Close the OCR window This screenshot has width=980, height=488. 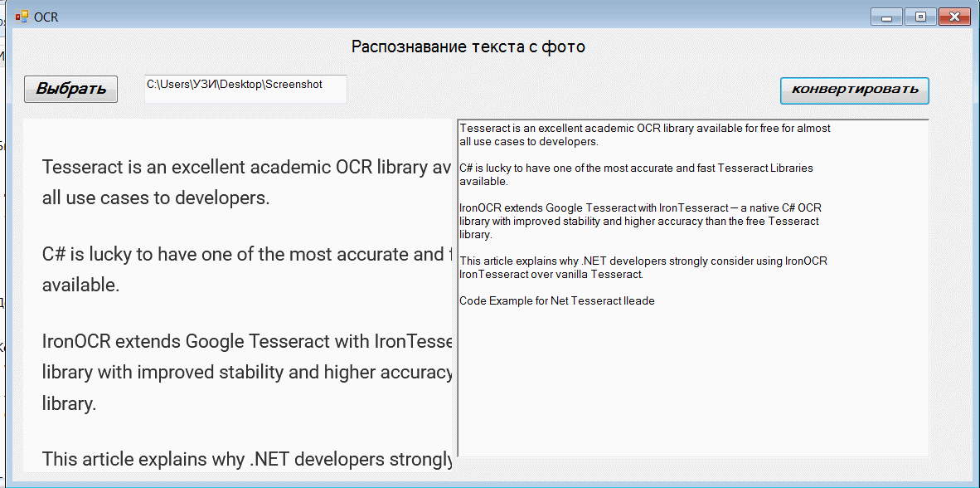(953, 17)
